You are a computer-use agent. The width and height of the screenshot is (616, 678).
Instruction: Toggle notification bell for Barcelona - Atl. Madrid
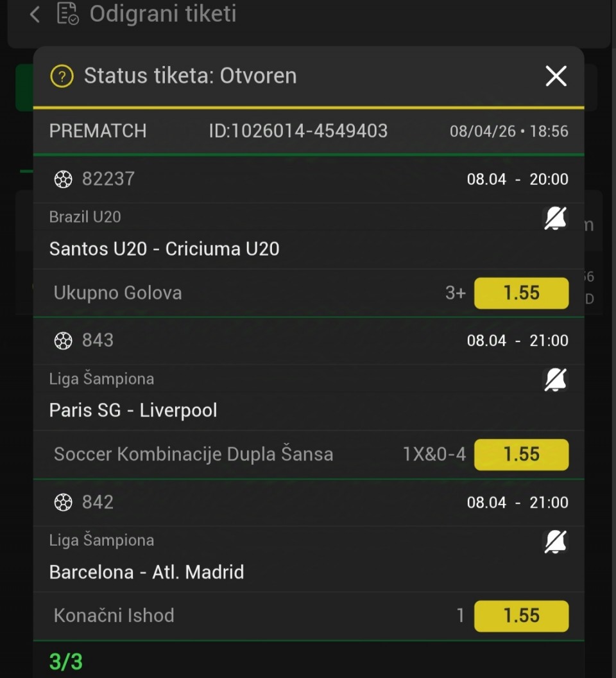(555, 542)
